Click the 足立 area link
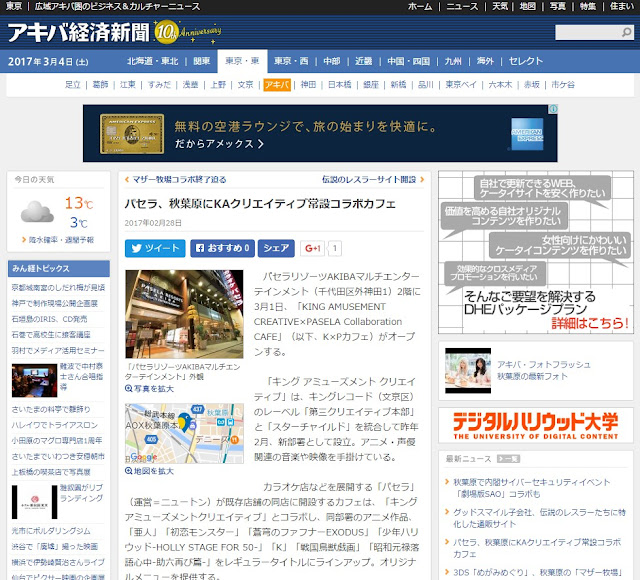The image size is (640, 580). tap(73, 84)
